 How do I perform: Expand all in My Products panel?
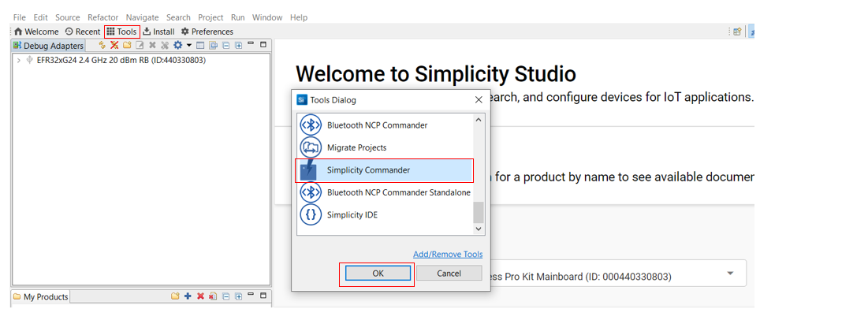pos(239,296)
